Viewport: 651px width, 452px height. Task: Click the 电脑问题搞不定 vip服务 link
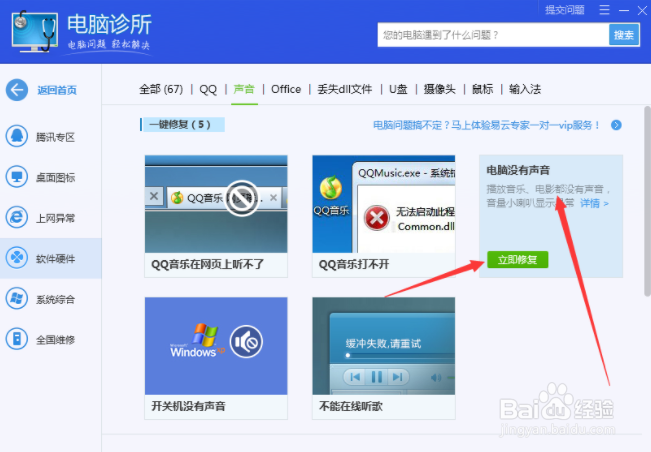[486, 125]
